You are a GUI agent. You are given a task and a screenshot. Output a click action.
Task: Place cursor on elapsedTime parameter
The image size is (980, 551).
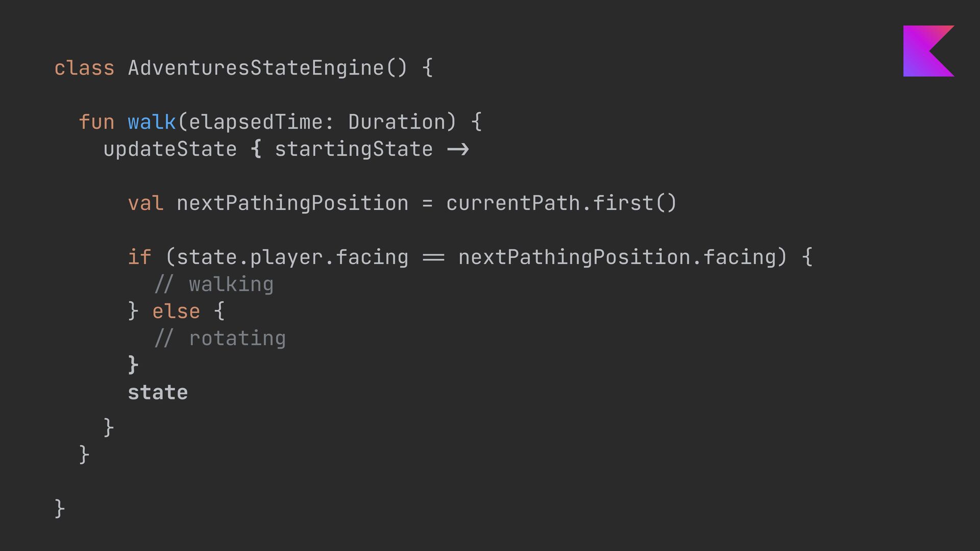point(255,122)
